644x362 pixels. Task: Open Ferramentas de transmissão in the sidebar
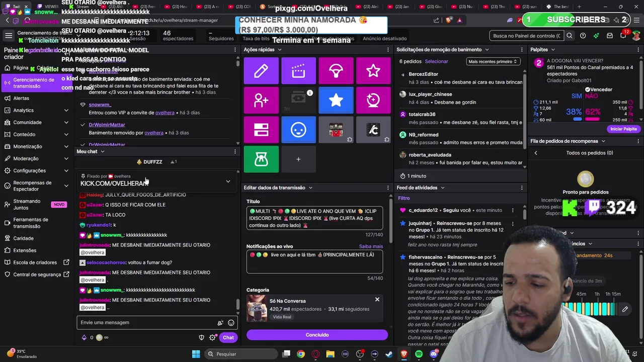click(x=31, y=223)
